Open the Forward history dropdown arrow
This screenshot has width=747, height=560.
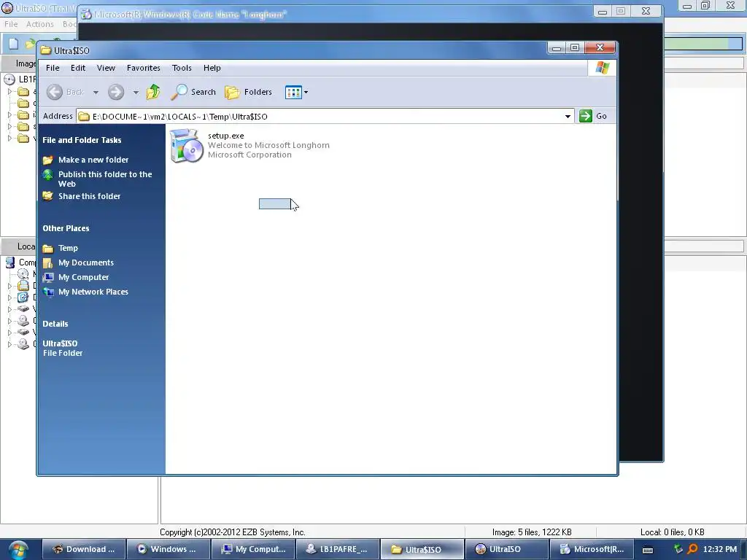[x=136, y=93]
